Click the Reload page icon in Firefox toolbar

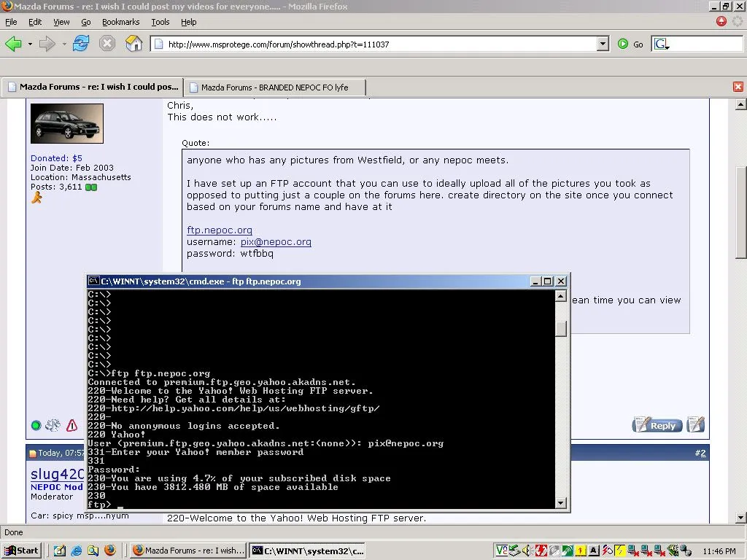tap(81, 43)
